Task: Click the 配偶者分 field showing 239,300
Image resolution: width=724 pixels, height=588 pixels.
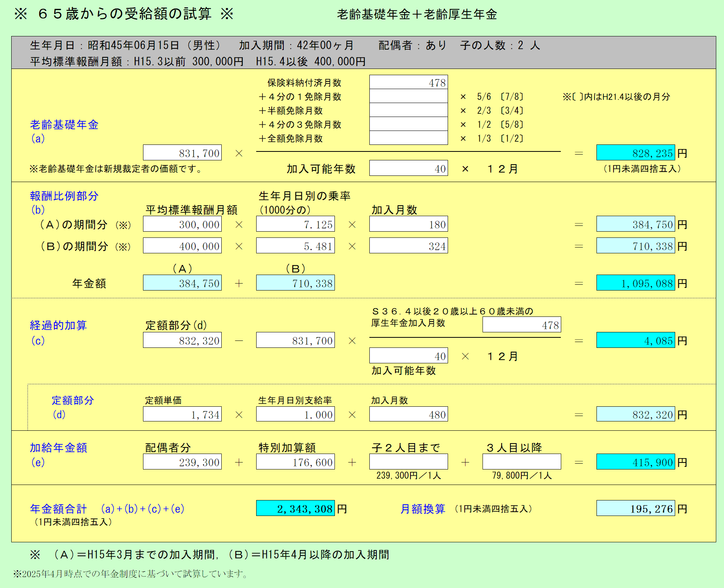Action: pyautogui.click(x=182, y=462)
